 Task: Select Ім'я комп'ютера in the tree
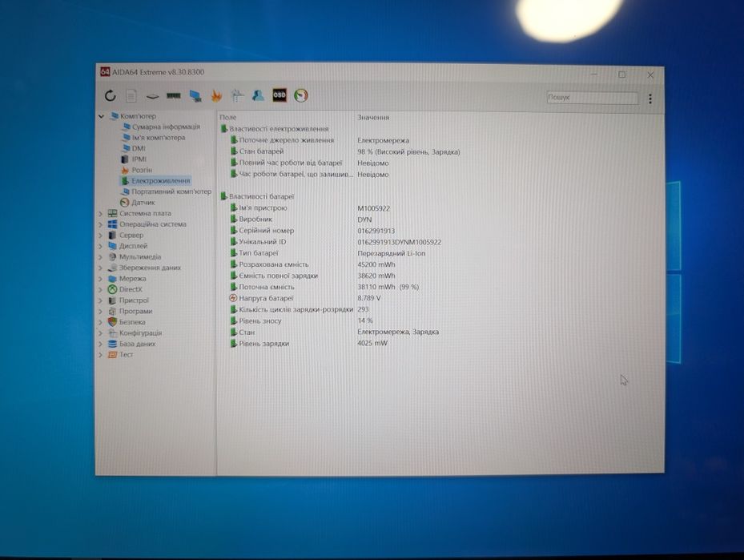pyautogui.click(x=159, y=138)
